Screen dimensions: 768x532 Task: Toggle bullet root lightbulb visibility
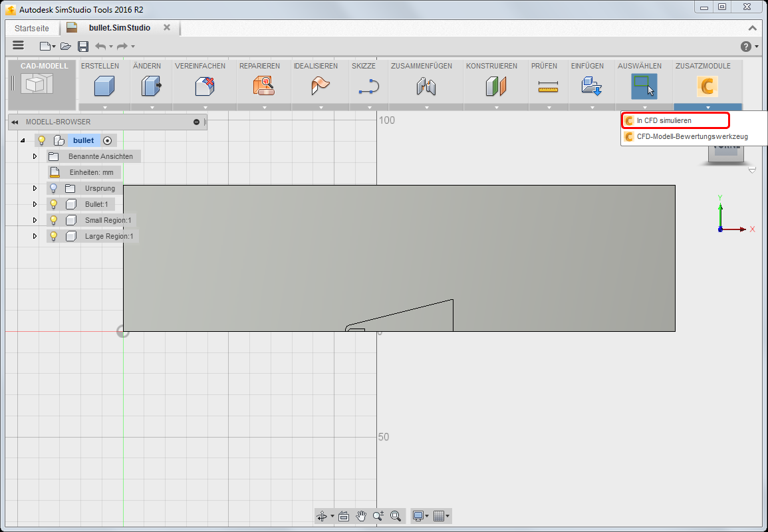click(x=42, y=140)
